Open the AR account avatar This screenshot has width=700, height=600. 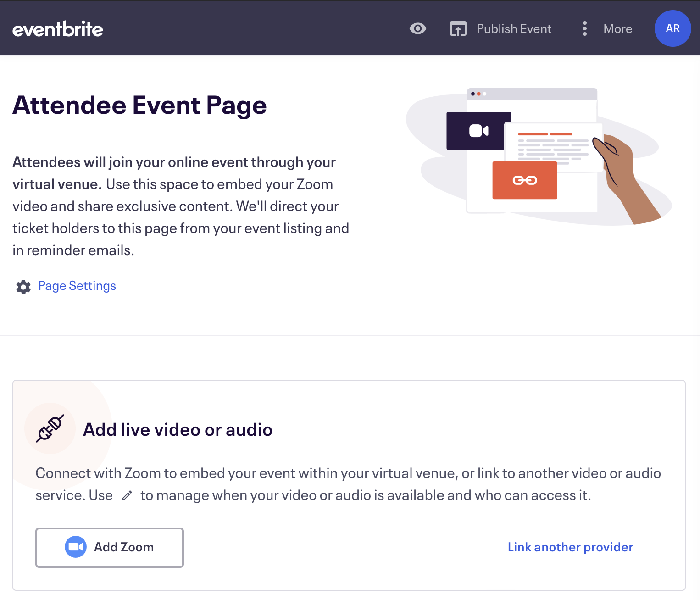tap(672, 28)
